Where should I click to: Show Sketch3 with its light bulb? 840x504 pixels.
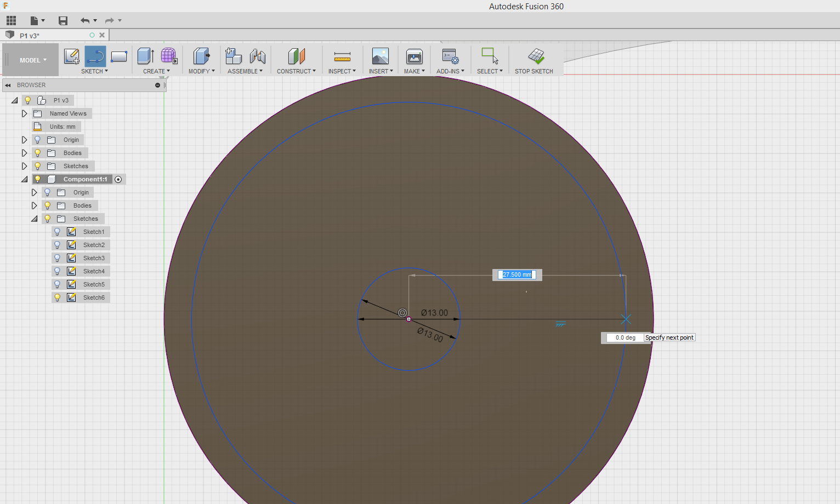(x=57, y=258)
